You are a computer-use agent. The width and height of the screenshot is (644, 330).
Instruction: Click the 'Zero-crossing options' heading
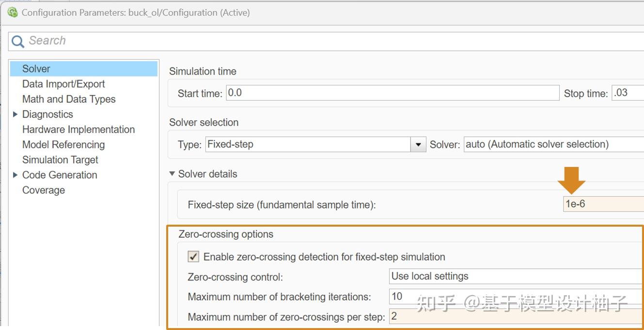point(226,234)
